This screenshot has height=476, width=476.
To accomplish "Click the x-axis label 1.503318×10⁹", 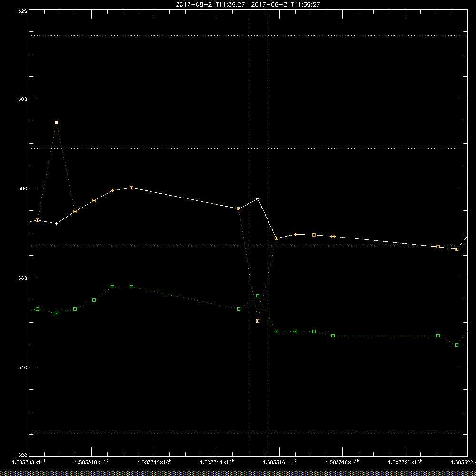I will tap(342, 462).
